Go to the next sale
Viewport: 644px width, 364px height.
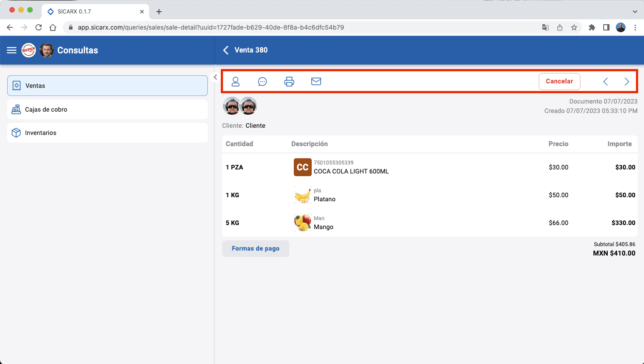tap(627, 82)
